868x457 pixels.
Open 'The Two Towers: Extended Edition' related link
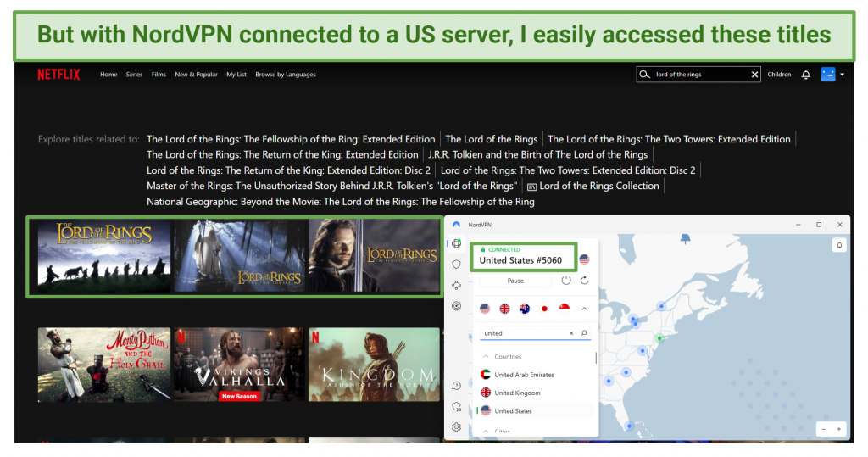coord(669,139)
